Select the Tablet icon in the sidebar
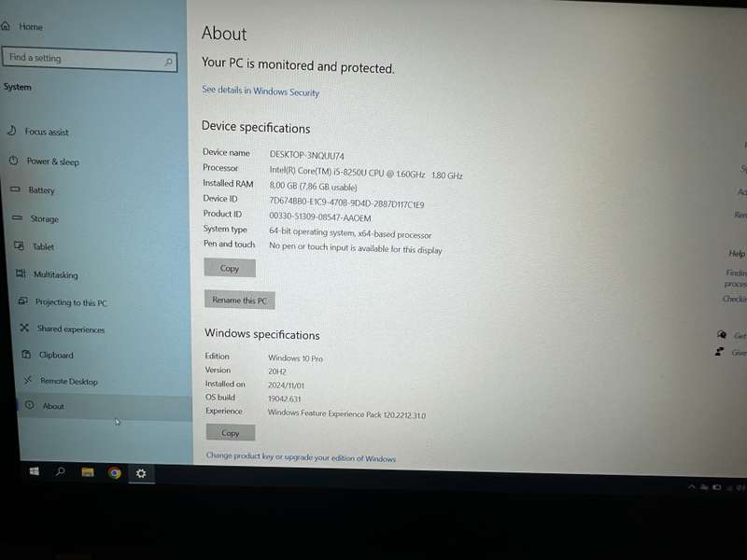This screenshot has height=560, width=747. tap(19, 245)
